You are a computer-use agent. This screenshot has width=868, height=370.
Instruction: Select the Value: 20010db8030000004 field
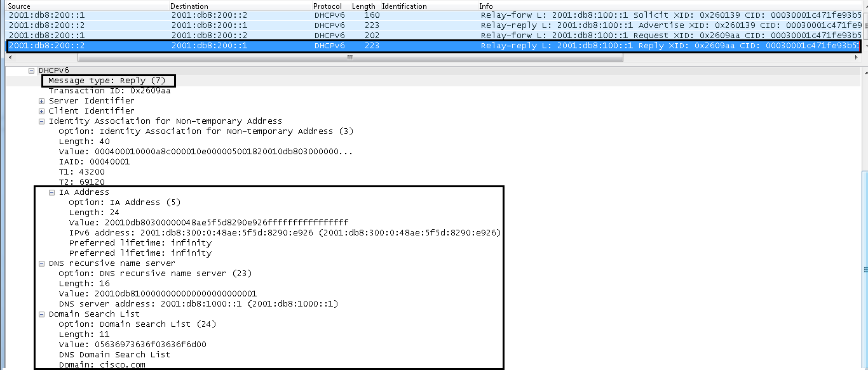[x=208, y=223]
